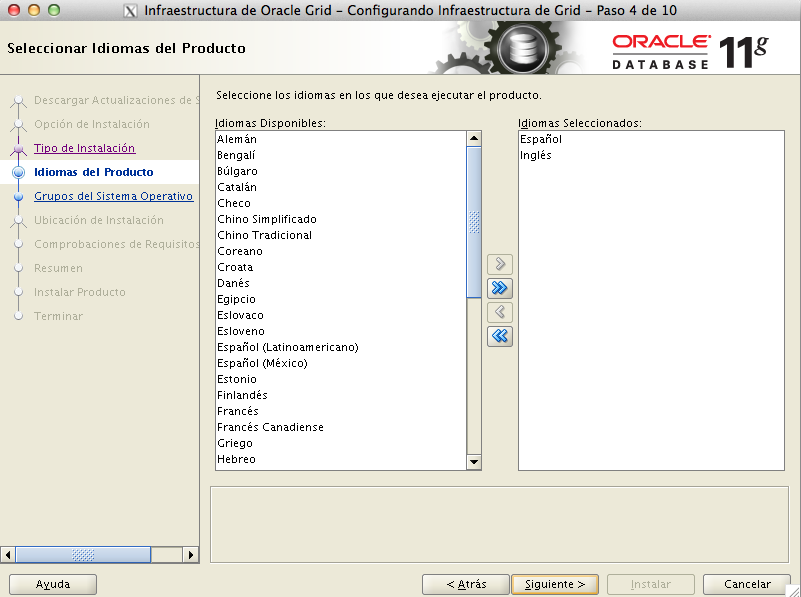
Task: Click the single left arrow remove button
Action: [x=500, y=312]
